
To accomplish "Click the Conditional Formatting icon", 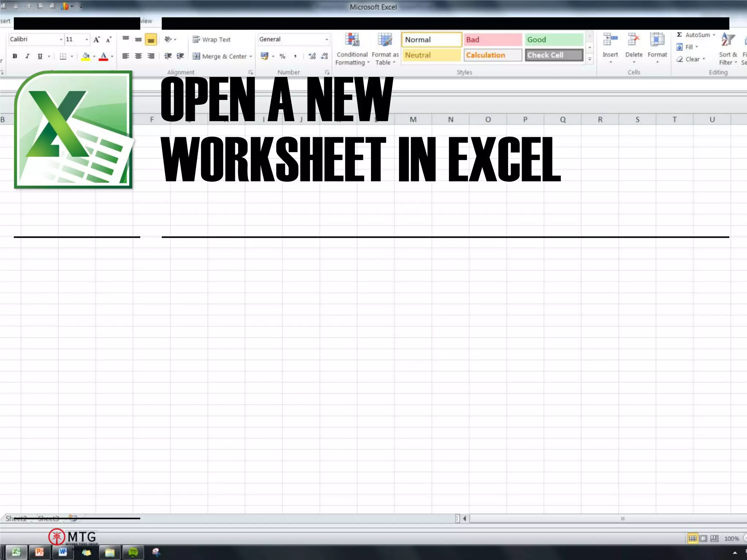I will click(x=352, y=40).
